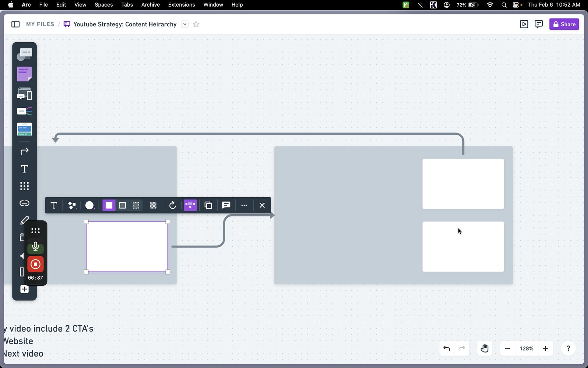
Task: Star this file as favorite
Action: (x=196, y=24)
